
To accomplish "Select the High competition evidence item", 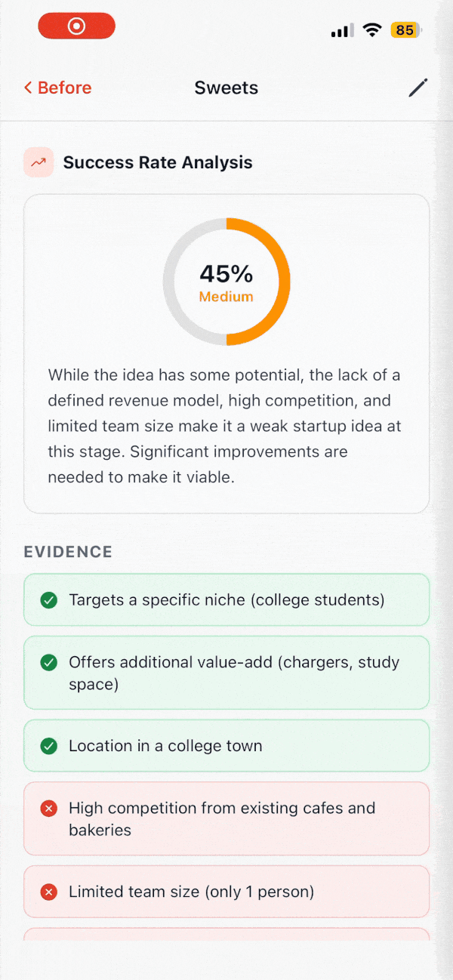I will point(226,818).
